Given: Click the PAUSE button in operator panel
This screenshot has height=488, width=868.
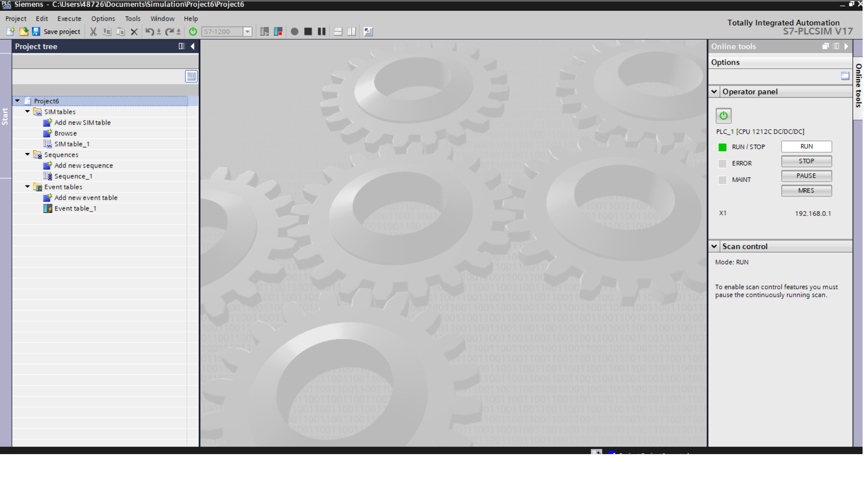Looking at the screenshot, I should pyautogui.click(x=807, y=176).
